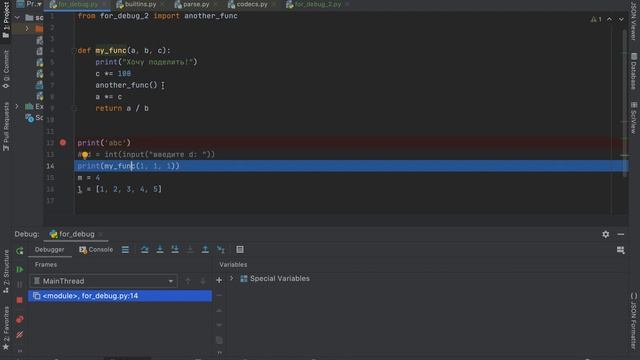Click the lightbulb intention icon
The width and height of the screenshot is (640, 360).
(x=84, y=155)
